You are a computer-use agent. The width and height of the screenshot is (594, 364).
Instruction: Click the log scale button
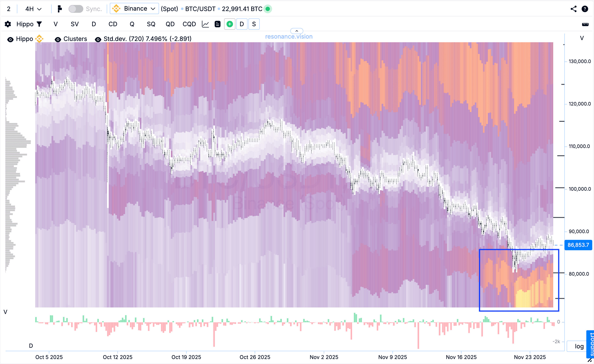tap(579, 346)
